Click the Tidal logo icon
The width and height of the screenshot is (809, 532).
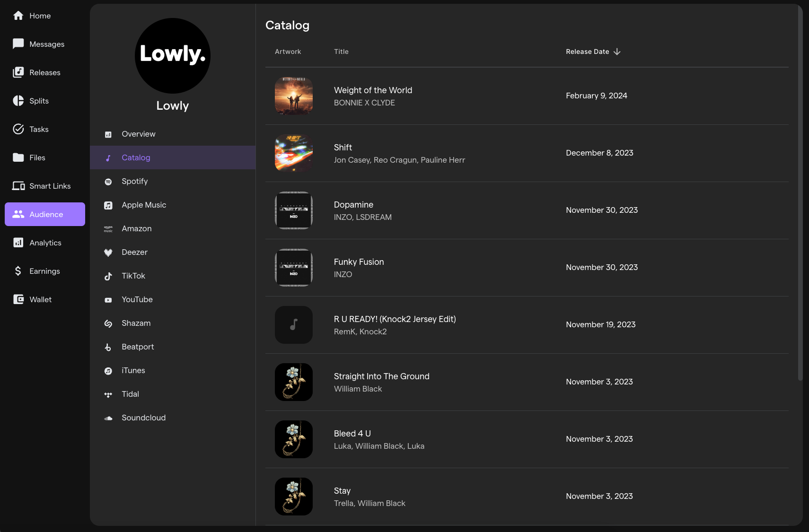tap(108, 394)
